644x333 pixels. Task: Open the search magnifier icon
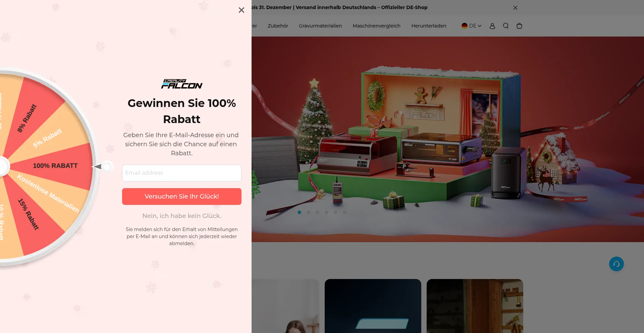click(x=506, y=26)
